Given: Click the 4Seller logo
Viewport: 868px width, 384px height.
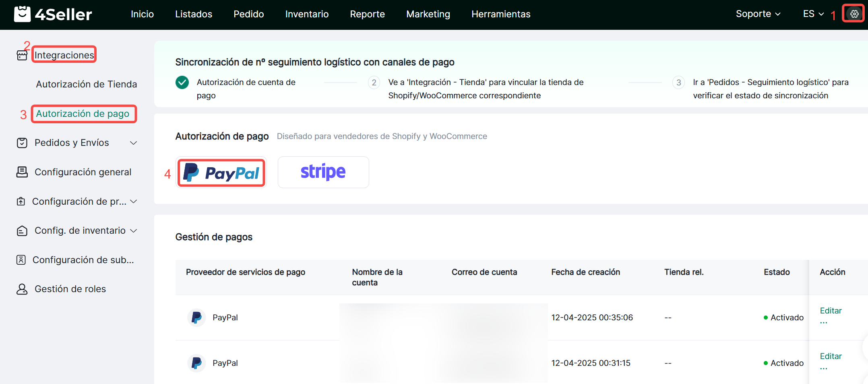Looking at the screenshot, I should pos(53,14).
